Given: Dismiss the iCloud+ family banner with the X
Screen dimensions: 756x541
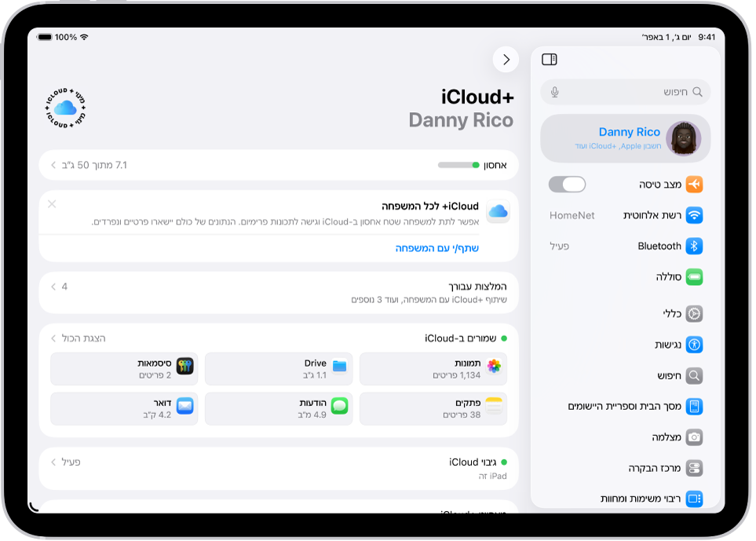Looking at the screenshot, I should [x=51, y=205].
